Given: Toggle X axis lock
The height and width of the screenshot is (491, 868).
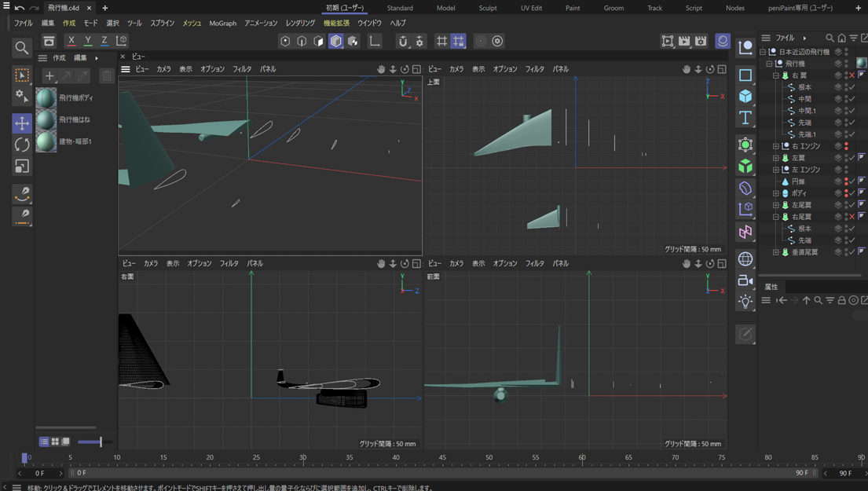Looking at the screenshot, I should click(71, 41).
